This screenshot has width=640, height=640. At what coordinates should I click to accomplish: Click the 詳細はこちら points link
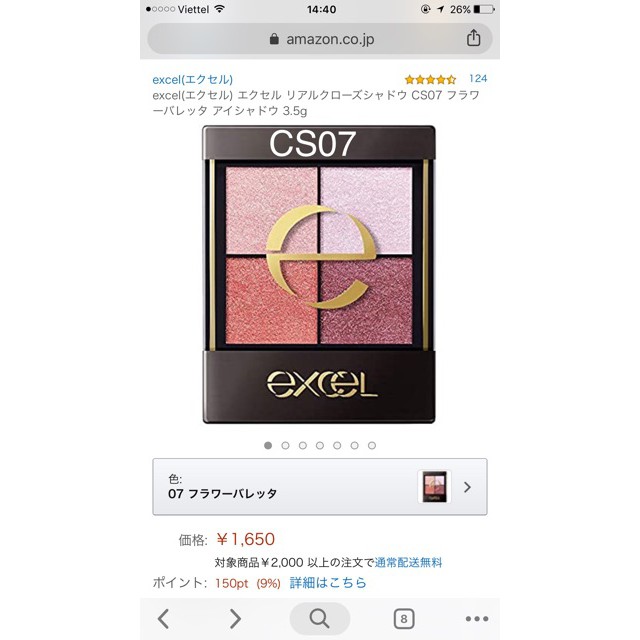[x=328, y=582]
